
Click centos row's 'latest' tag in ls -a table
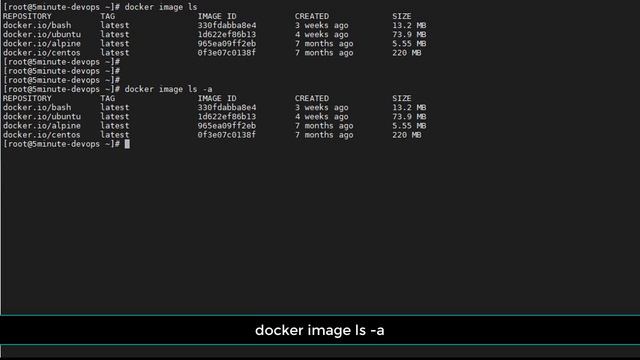115,135
